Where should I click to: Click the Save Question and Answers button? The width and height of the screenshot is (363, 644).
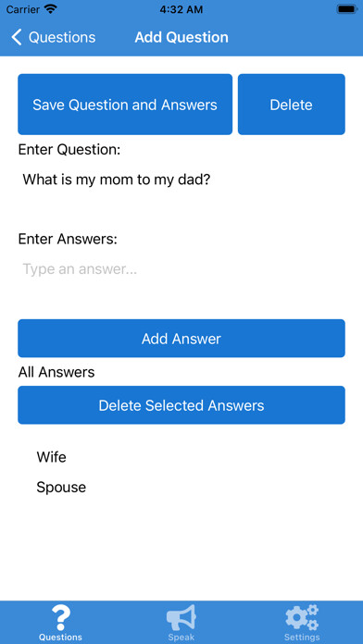click(x=125, y=105)
